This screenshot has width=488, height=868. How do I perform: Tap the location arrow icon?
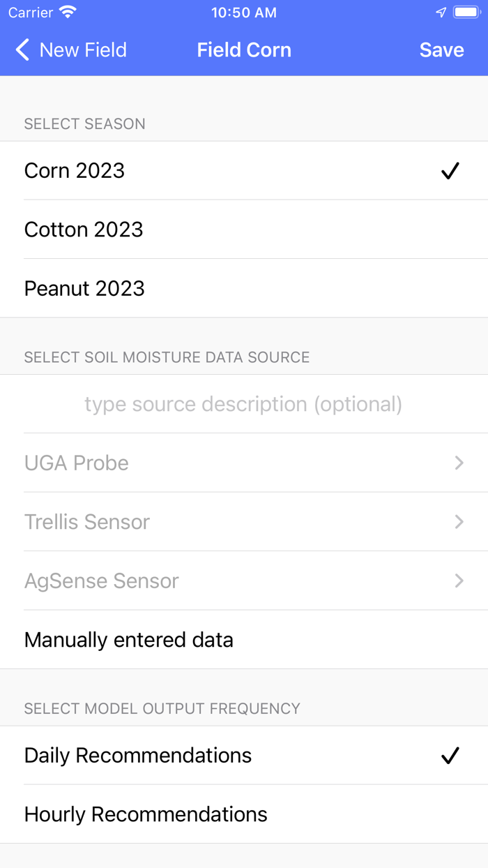(x=440, y=11)
